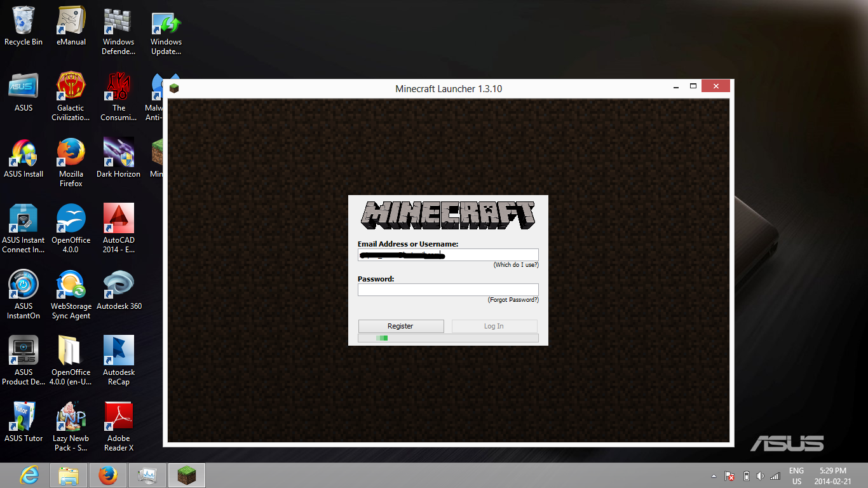Viewport: 868px width, 488px height.
Task: Open the monitor-graph app on the taskbar
Action: tap(147, 475)
